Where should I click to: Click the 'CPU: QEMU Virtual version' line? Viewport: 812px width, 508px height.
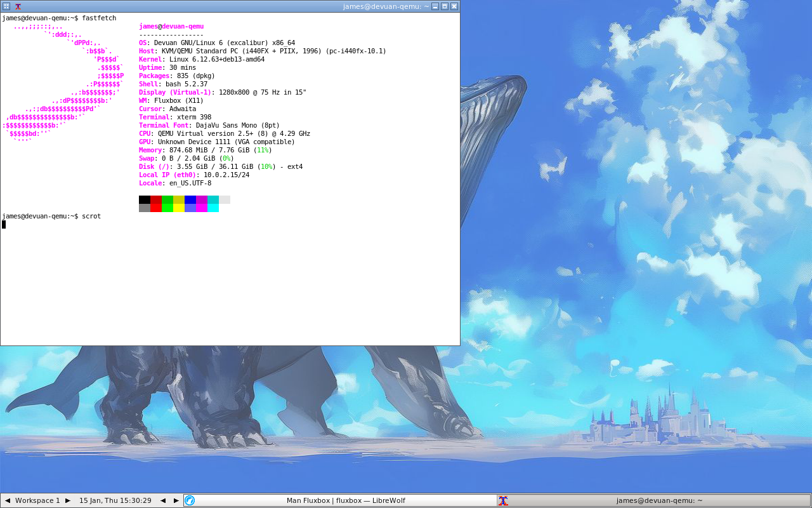click(x=225, y=133)
